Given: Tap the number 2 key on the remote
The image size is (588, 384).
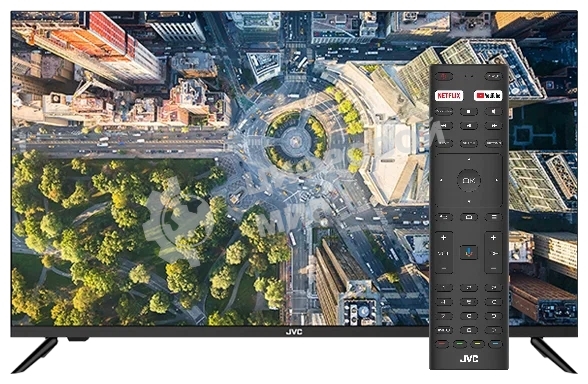Looking at the screenshot, I should tap(469, 288).
